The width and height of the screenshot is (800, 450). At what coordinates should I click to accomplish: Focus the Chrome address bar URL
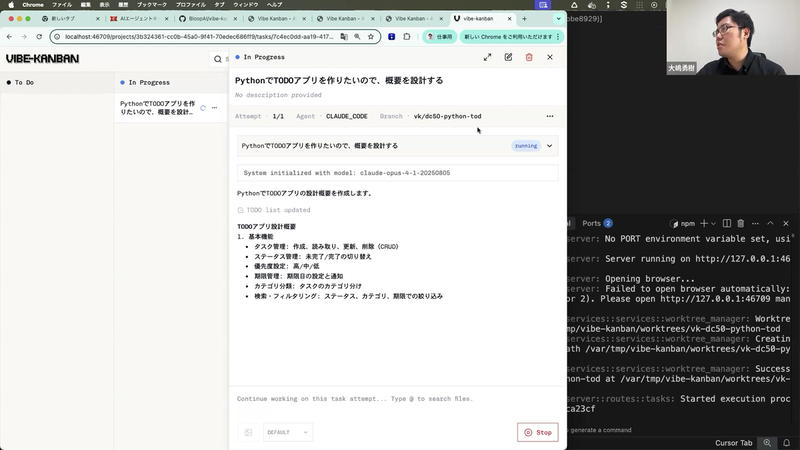coord(199,37)
